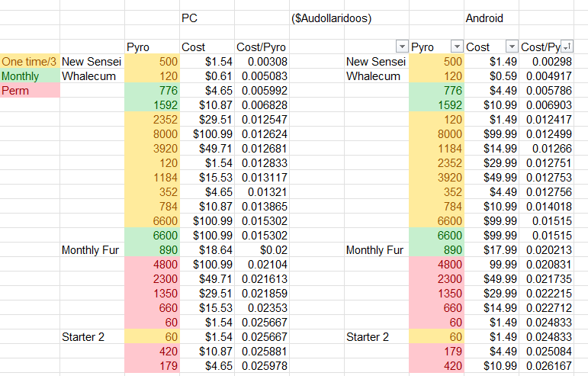
Task: Select the "One time/3" legend cell
Action: [30, 62]
